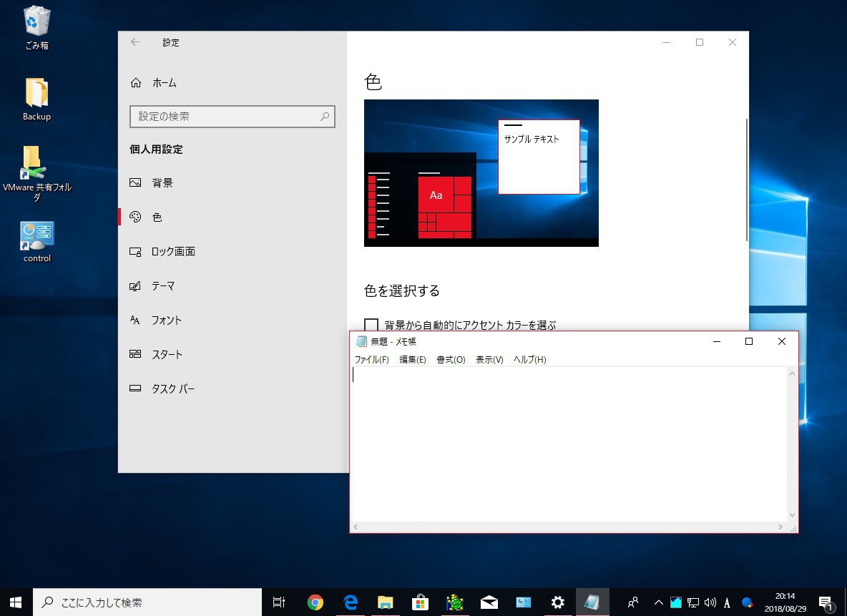Expand the hidden system tray icons
The height and width of the screenshot is (616, 847).
pyautogui.click(x=659, y=602)
